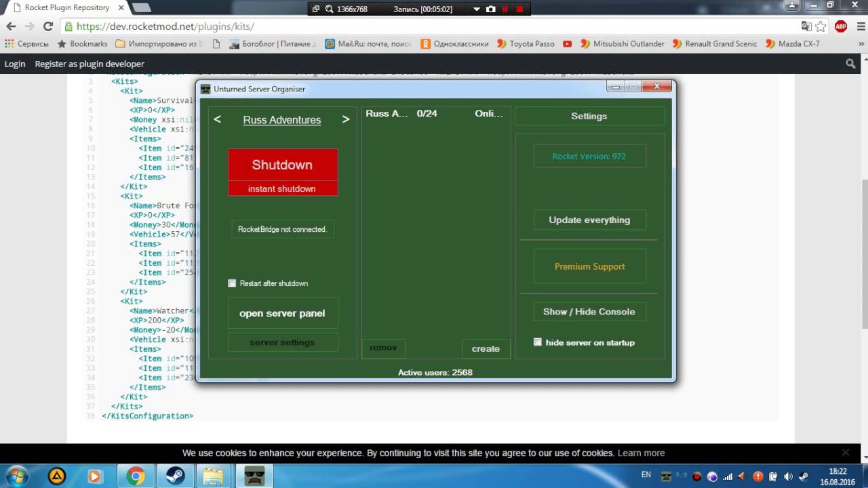The image size is (868, 488).
Task: Click the taskbar clock showing 18:22
Action: pyautogui.click(x=837, y=471)
